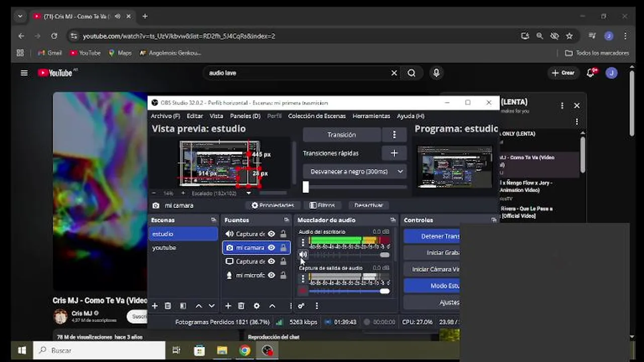Remove selected source with Fuentes trash icon
The width and height of the screenshot is (644, 362).
pyautogui.click(x=242, y=306)
